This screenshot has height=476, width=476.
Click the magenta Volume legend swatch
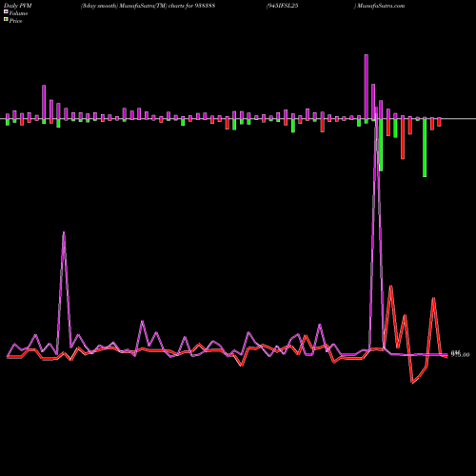(x=6, y=12)
